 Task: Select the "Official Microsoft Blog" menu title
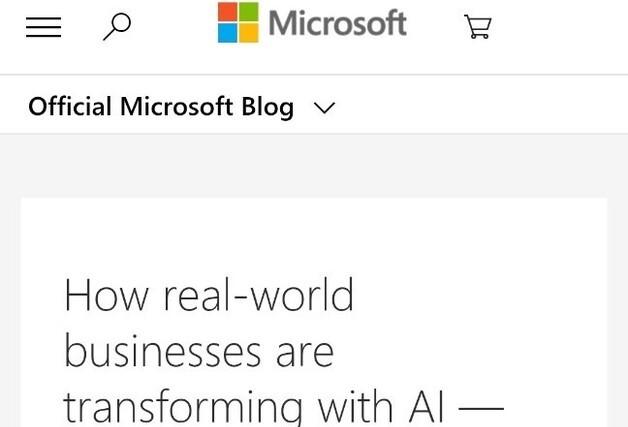[x=160, y=106]
